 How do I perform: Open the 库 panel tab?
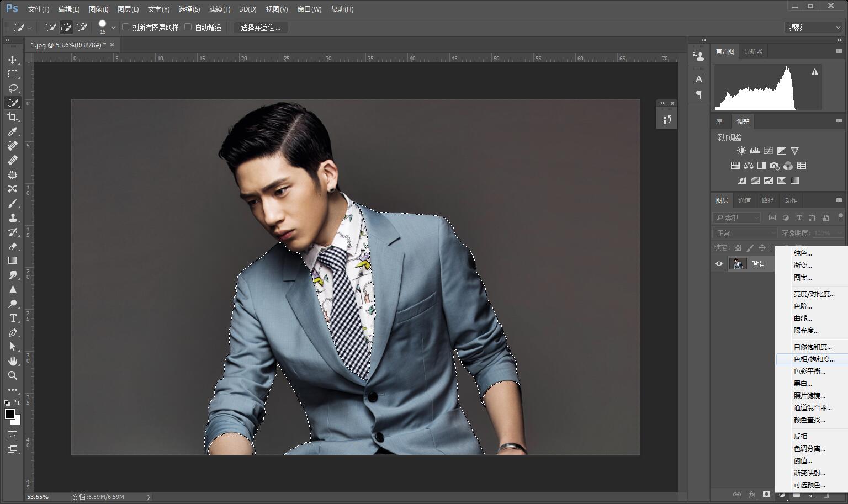pos(719,121)
